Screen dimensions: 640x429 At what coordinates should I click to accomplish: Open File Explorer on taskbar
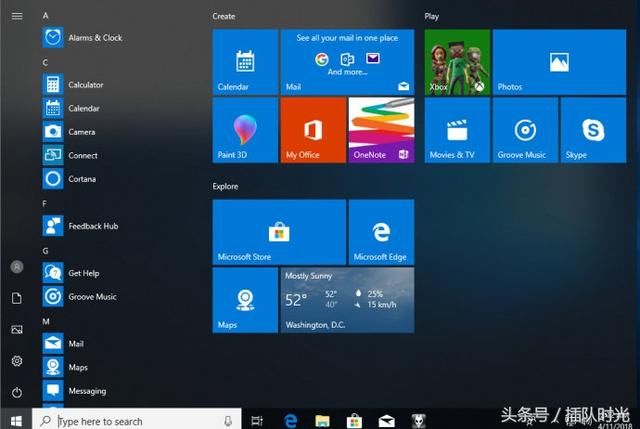(322, 420)
